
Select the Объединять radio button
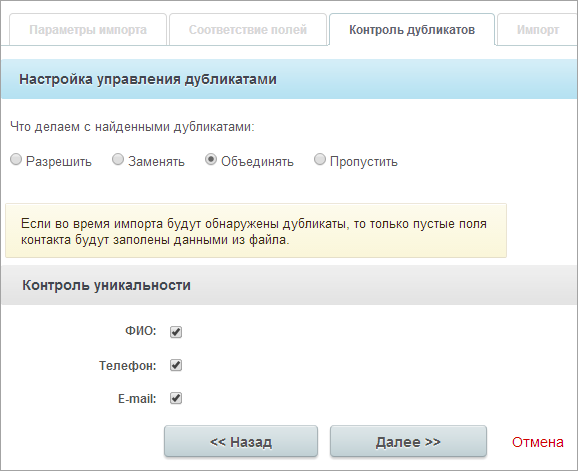pos(210,160)
